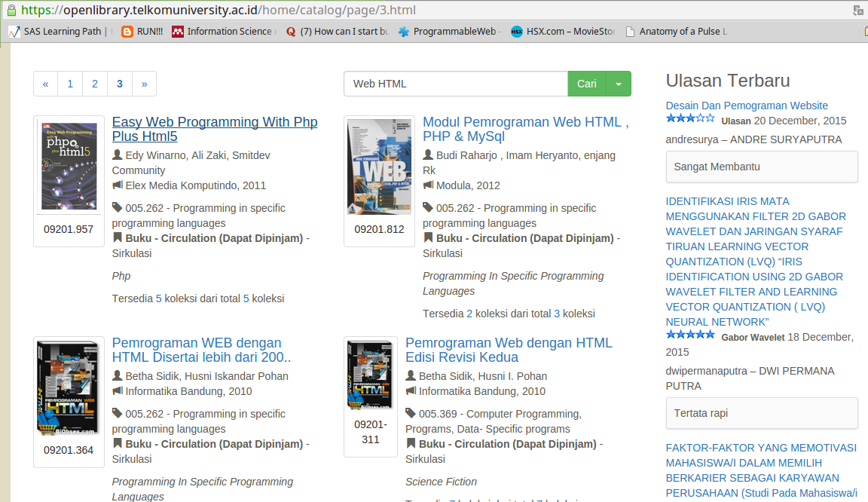Open the RUN!!! Blogger bookmark
The image size is (868, 502).
tap(142, 32)
